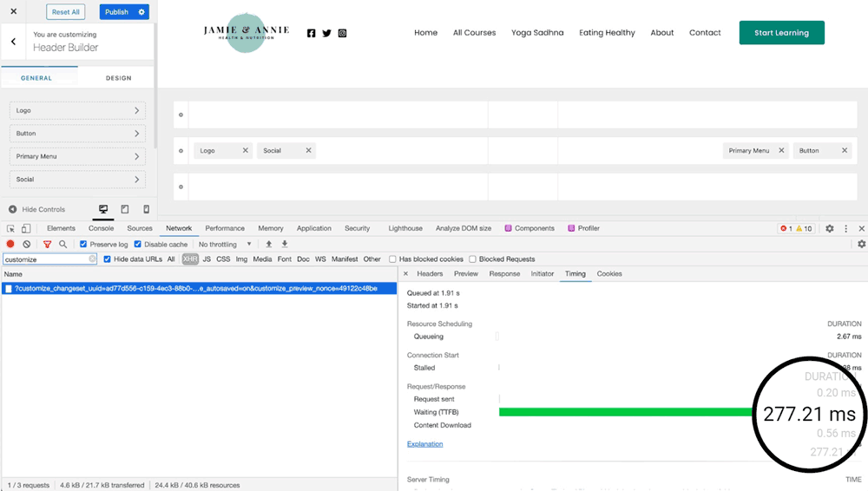Screen dimensions: 868x491
Task: Open the Publish settings gear
Action: click(142, 12)
